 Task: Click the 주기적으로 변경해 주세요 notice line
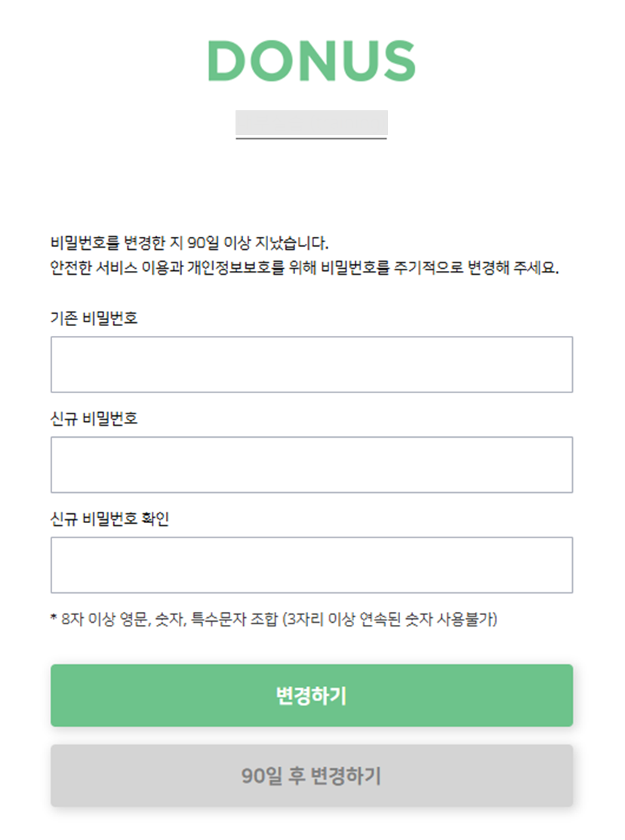coord(476,269)
